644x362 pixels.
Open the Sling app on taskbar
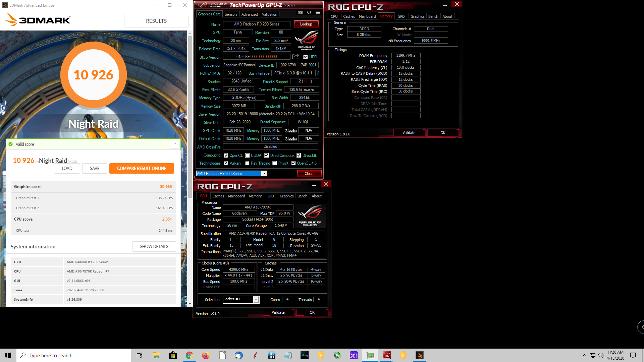(305, 355)
